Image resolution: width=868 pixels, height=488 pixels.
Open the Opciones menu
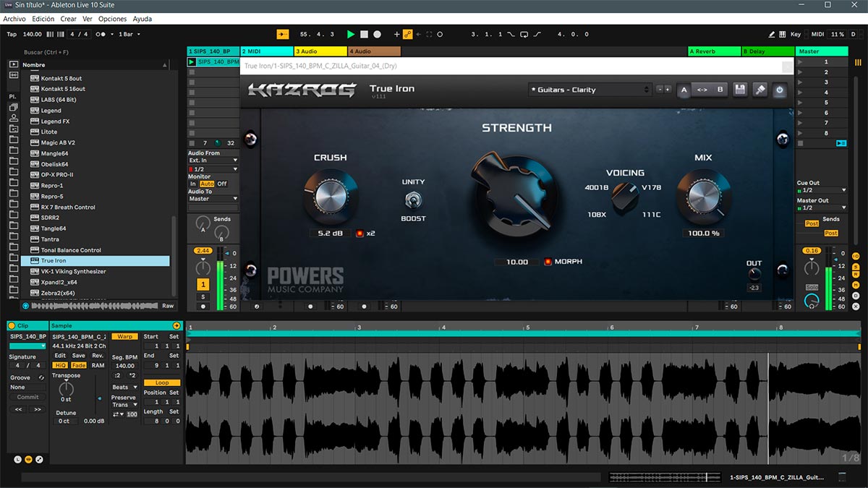[x=112, y=19]
